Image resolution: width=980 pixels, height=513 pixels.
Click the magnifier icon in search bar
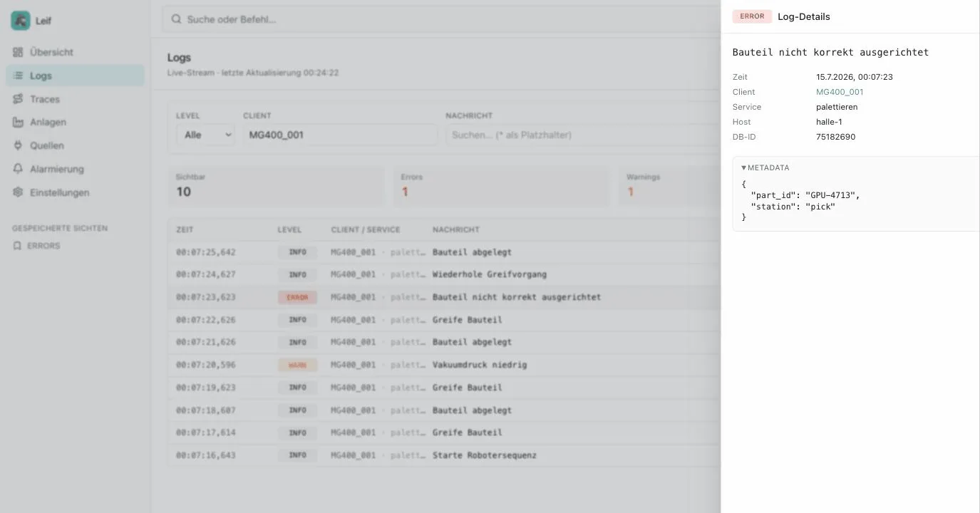[x=176, y=19]
